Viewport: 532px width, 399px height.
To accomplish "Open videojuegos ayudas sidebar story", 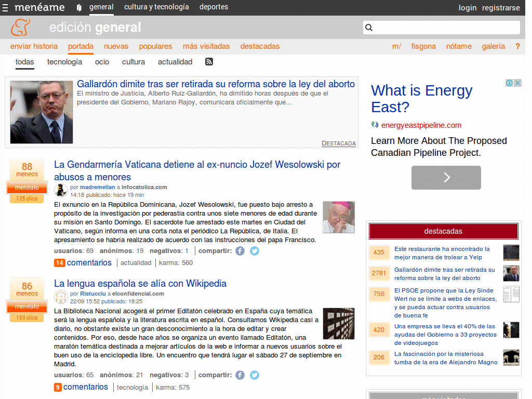I will 445,335.
